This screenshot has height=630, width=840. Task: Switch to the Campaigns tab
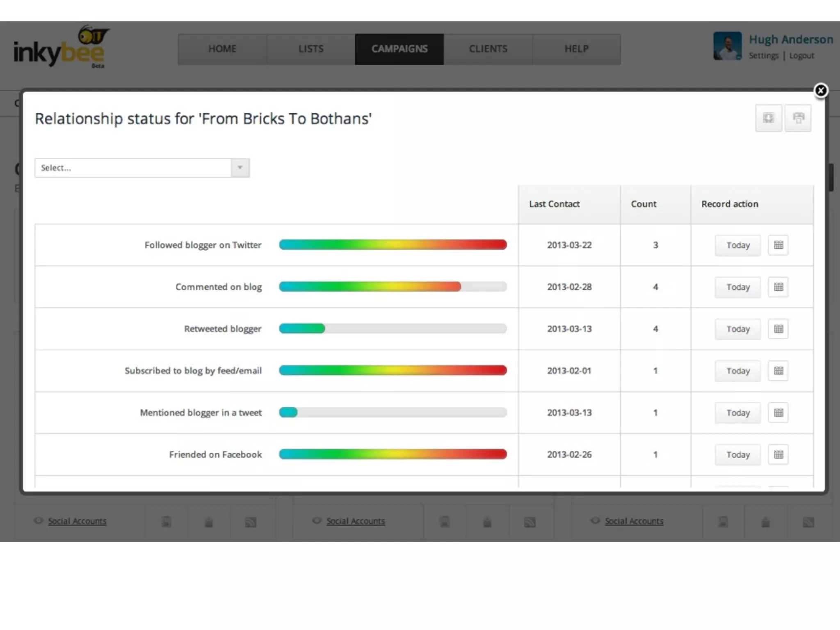tap(399, 49)
